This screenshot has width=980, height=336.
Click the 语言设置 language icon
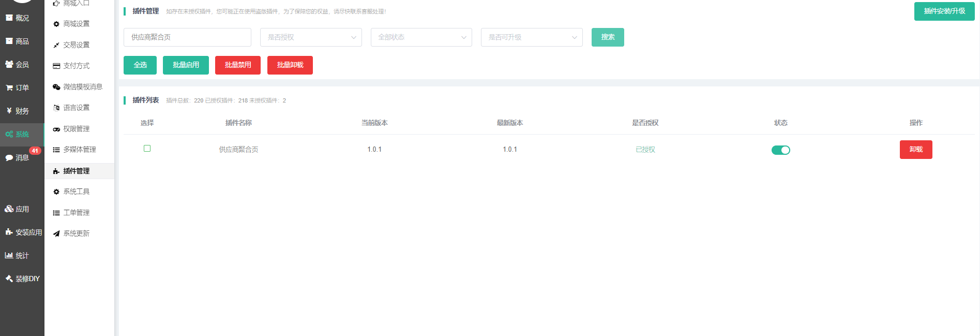coord(56,108)
